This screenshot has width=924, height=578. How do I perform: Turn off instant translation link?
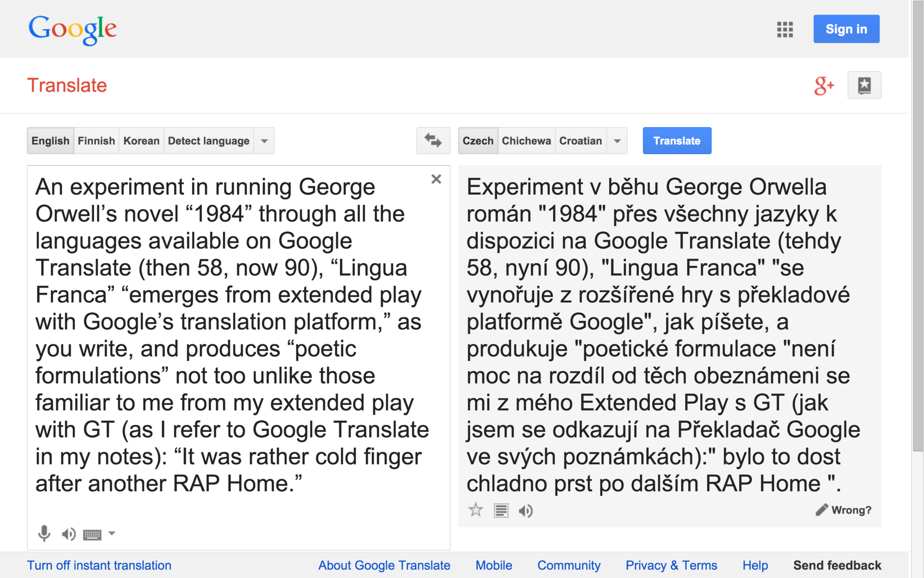[x=99, y=565]
